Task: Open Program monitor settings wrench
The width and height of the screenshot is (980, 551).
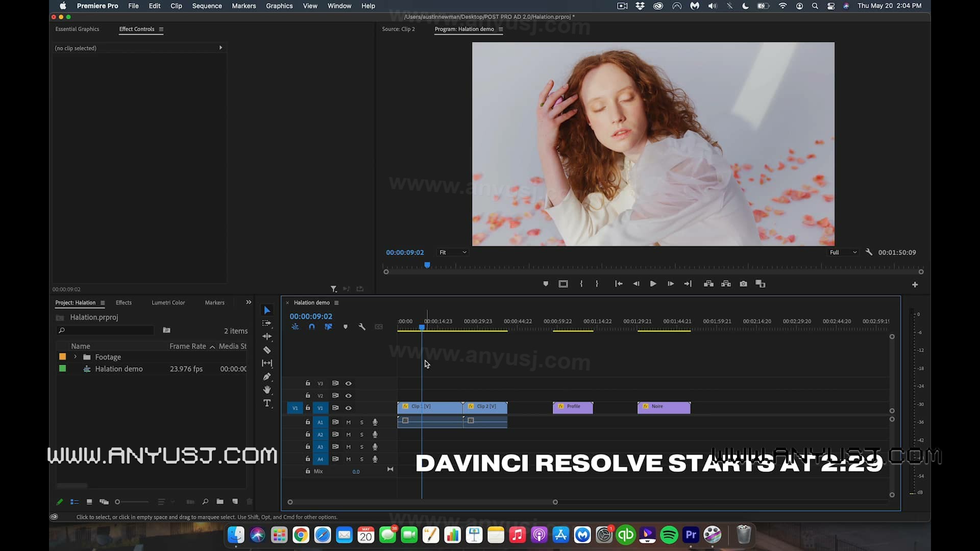Action: click(x=869, y=252)
